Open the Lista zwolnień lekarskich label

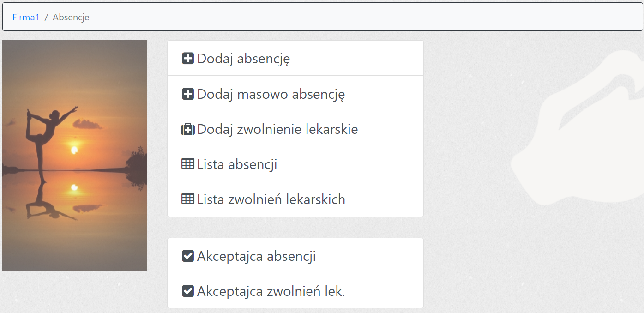(271, 199)
